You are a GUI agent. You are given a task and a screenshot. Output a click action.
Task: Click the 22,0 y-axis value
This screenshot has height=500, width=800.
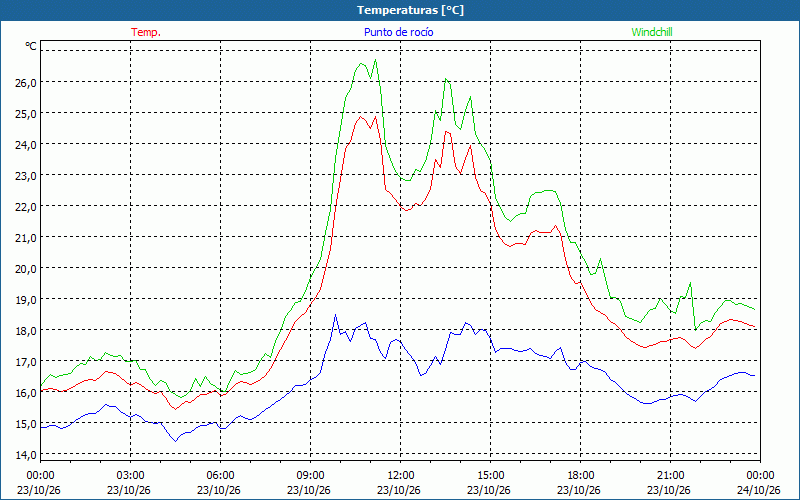26,207
